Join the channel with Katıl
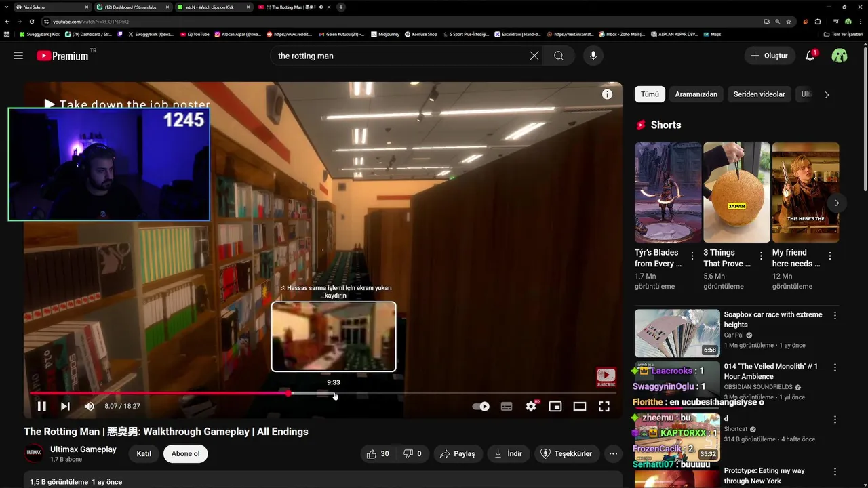Viewport: 868px width, 488px height. (x=144, y=454)
